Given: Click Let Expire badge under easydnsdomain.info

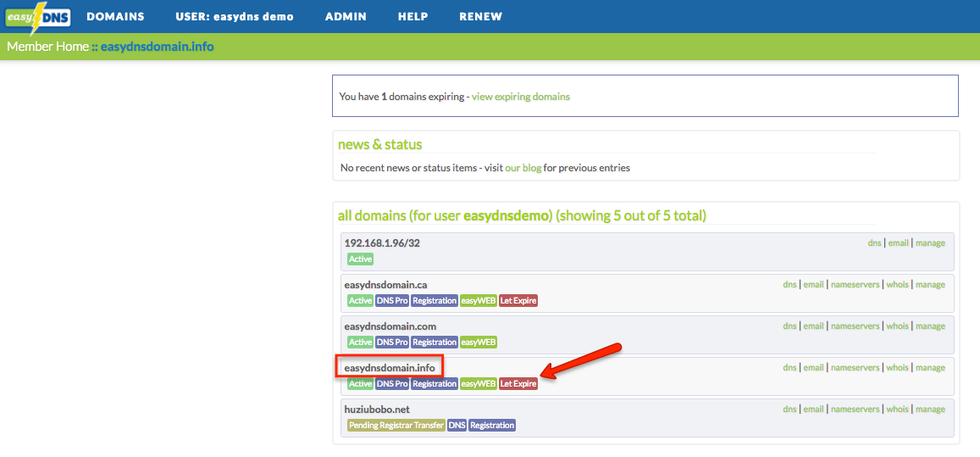Looking at the screenshot, I should point(518,384).
